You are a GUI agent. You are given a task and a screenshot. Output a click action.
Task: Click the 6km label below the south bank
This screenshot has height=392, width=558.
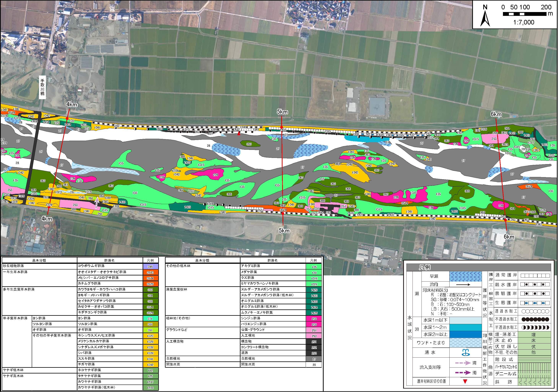pos(509,237)
